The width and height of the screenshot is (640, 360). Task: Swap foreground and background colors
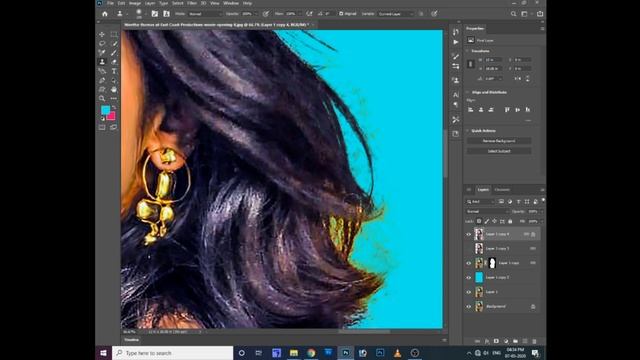[x=114, y=107]
